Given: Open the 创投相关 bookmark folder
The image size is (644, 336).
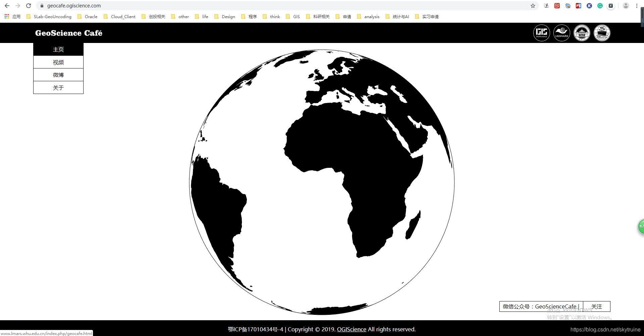Looking at the screenshot, I should pyautogui.click(x=153, y=16).
